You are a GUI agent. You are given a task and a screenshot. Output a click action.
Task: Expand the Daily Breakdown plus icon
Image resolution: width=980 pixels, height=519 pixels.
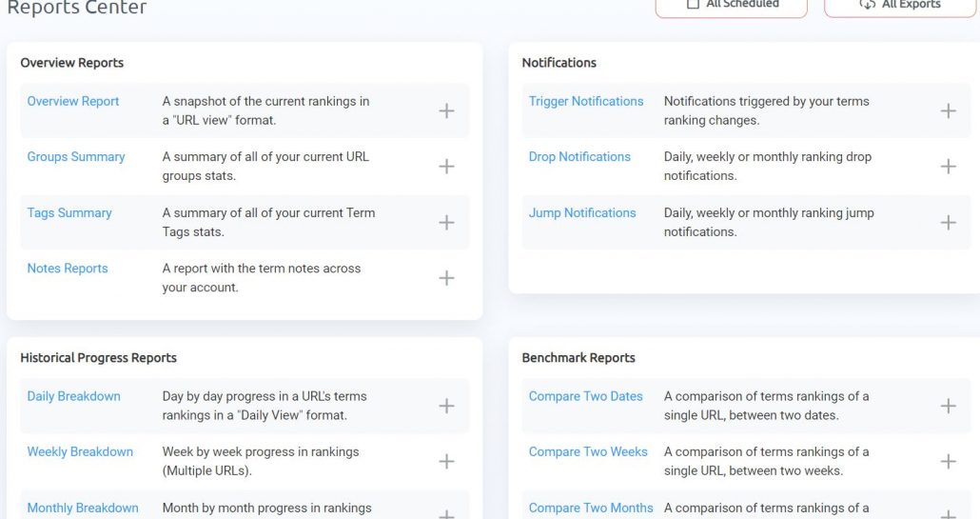point(446,406)
